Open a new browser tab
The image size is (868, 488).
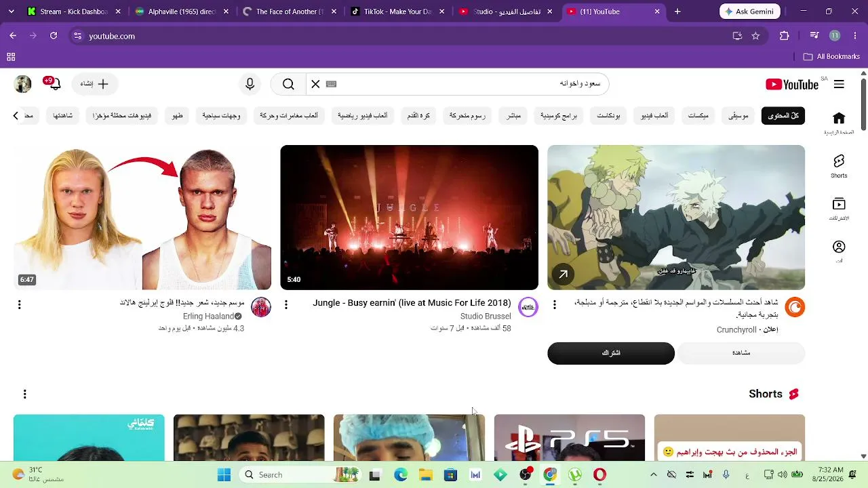(677, 12)
